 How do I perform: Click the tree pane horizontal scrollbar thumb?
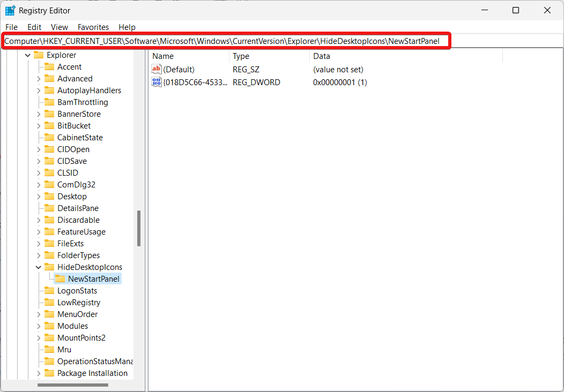[x=73, y=385]
